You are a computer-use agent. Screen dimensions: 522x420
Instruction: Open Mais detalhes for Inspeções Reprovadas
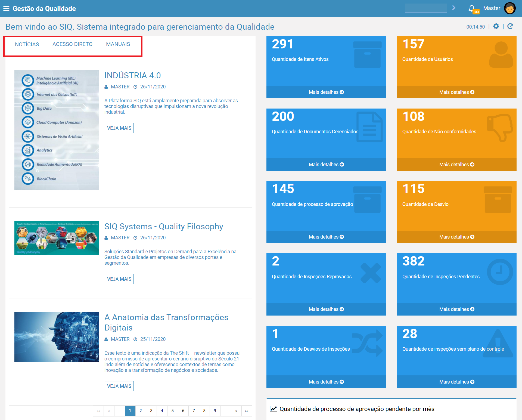[326, 309]
